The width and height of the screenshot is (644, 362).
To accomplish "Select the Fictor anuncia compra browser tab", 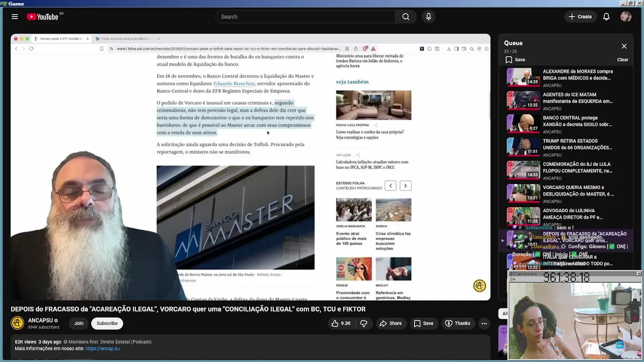I will (123, 39).
